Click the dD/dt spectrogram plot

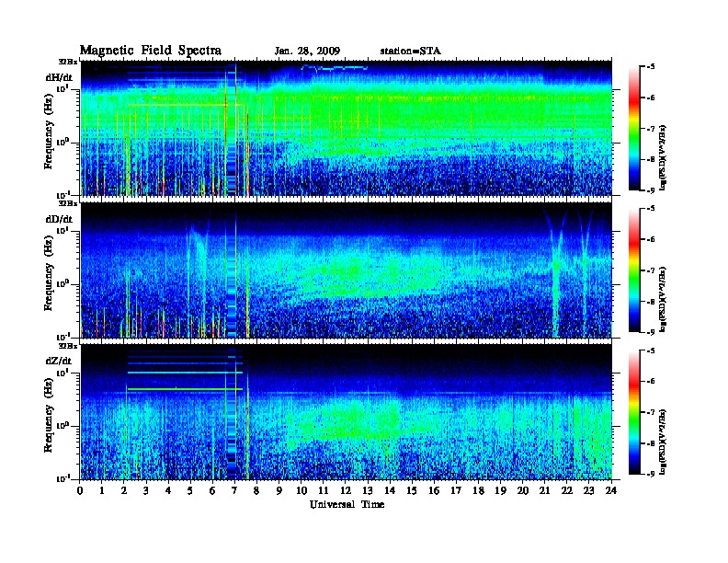click(347, 270)
